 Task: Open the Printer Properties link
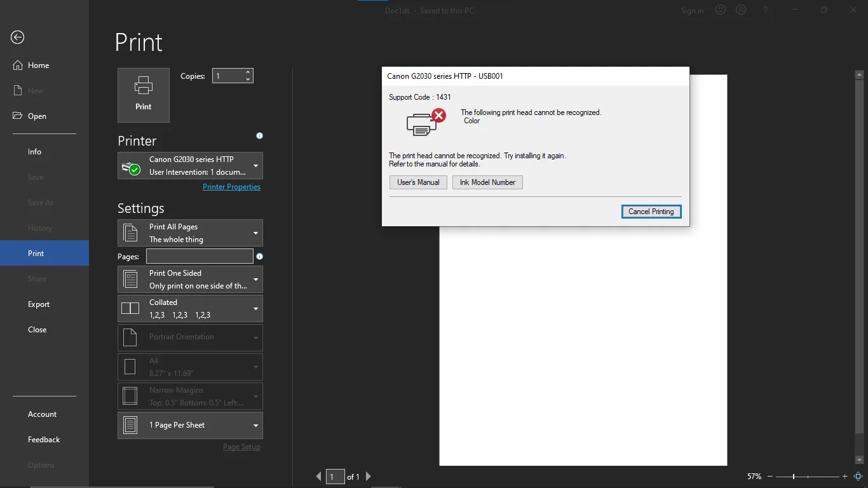click(231, 187)
